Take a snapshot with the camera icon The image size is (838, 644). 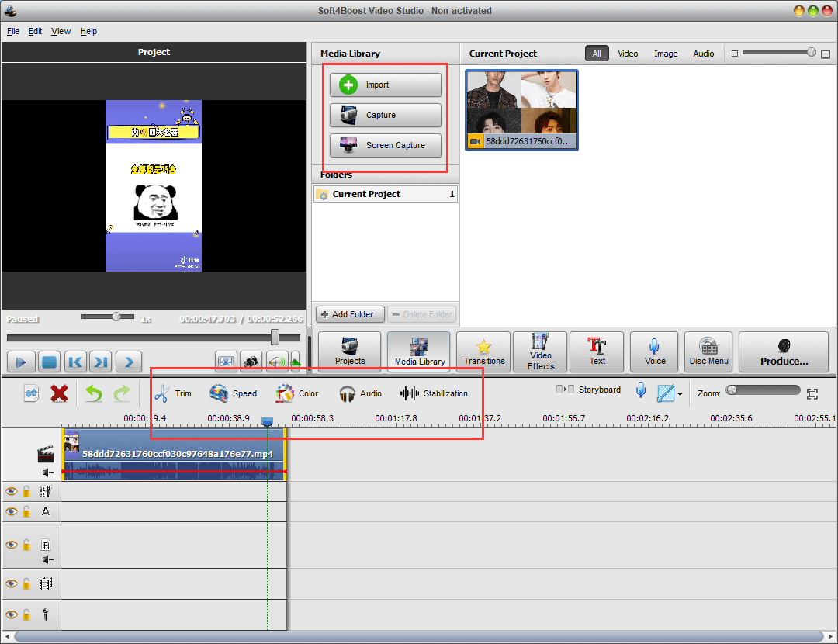251,362
